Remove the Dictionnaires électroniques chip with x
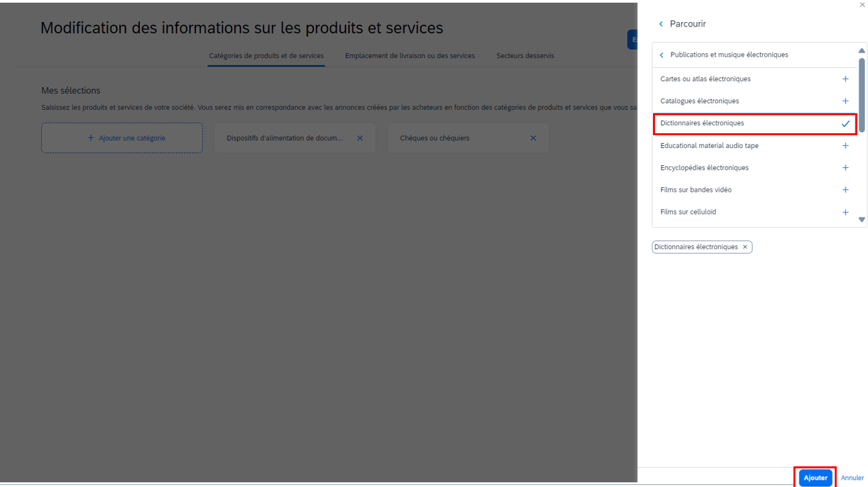Viewport: 868px width, 487px height. point(745,247)
